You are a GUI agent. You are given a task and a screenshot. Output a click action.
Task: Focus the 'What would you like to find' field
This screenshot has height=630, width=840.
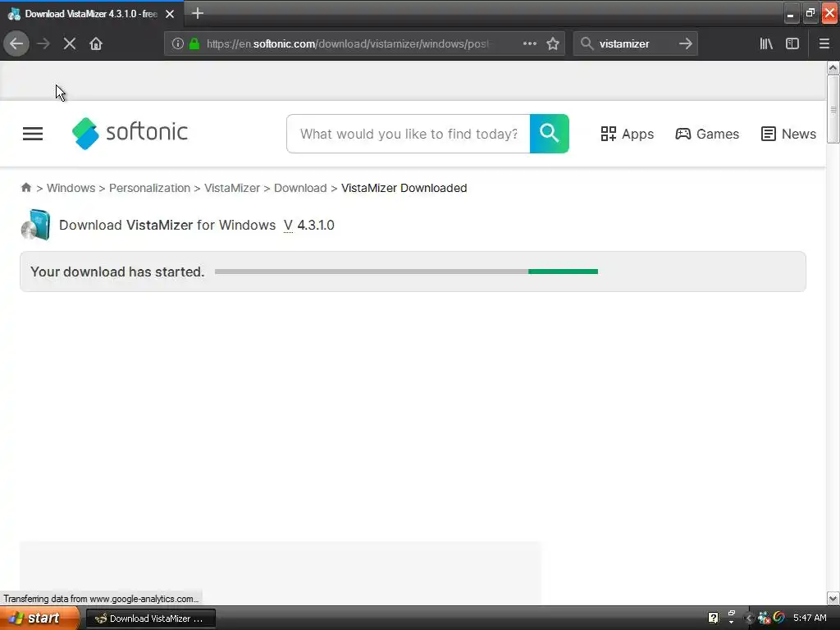409,134
